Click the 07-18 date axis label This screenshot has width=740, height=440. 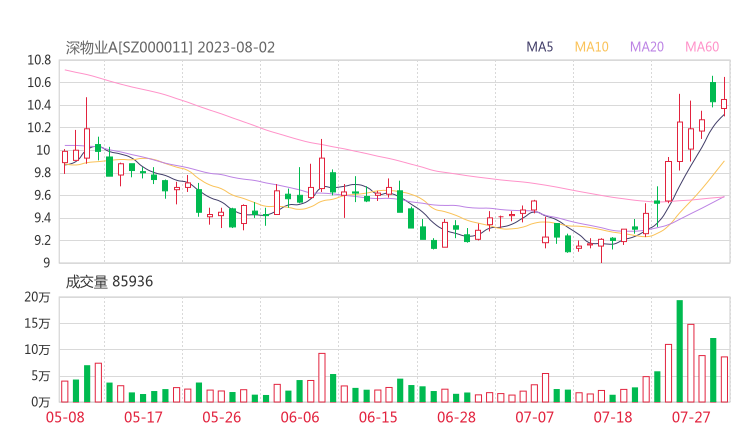point(613,417)
